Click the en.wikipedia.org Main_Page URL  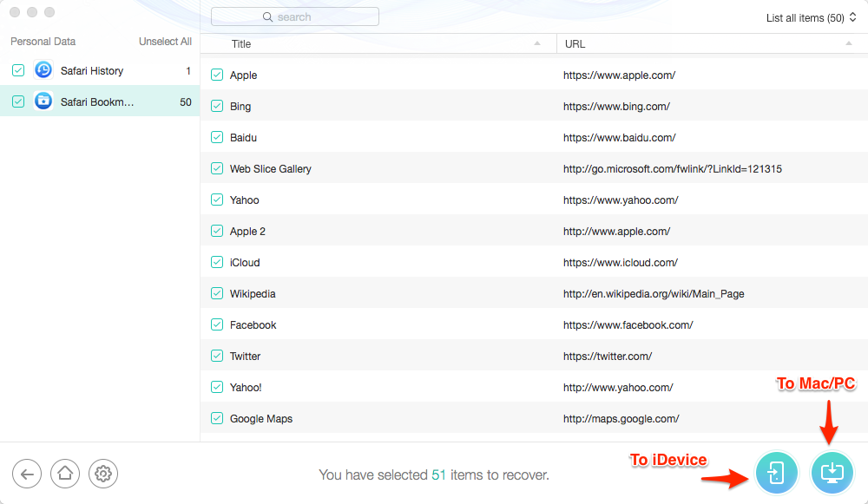click(654, 294)
